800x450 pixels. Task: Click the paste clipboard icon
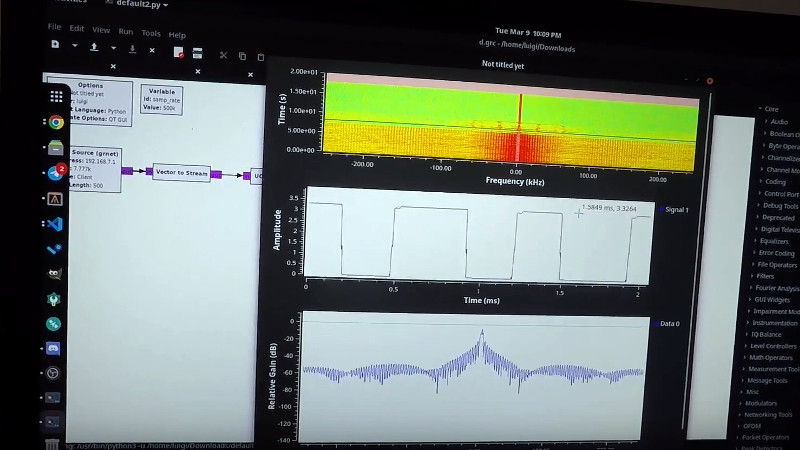[261, 57]
